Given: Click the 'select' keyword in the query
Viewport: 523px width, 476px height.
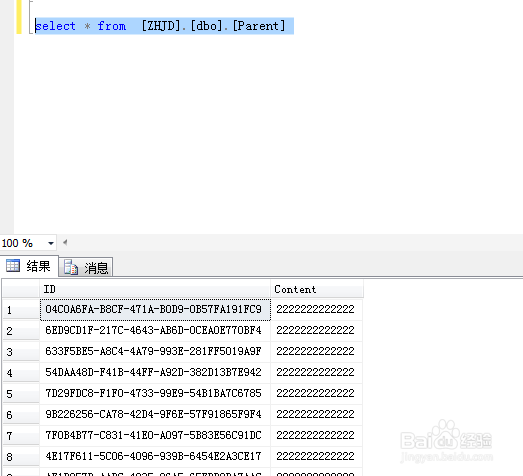Looking at the screenshot, I should click(55, 26).
